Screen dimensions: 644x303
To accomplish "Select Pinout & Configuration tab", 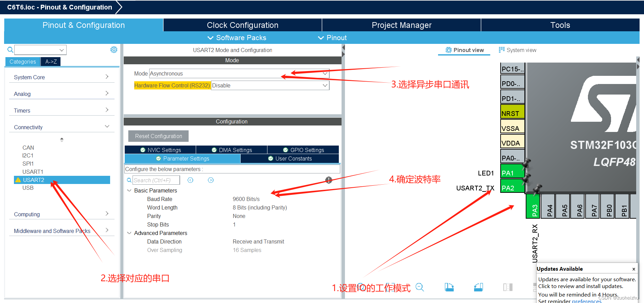I will [84, 25].
